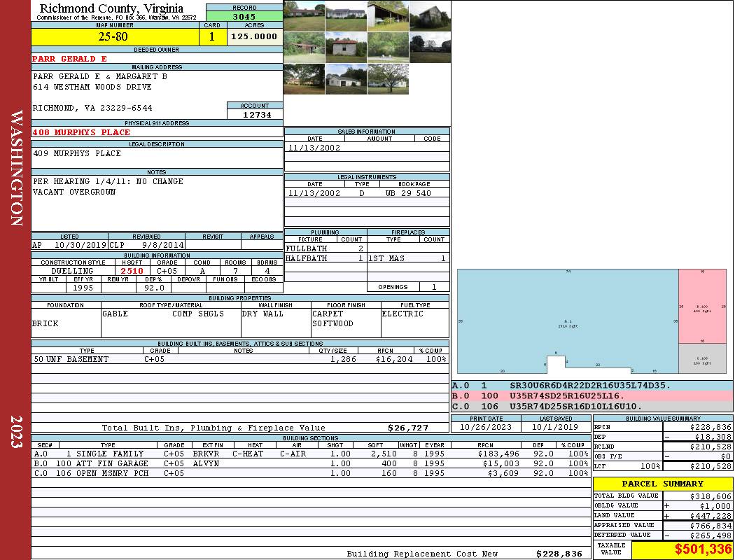This screenshot has width=735, height=560.
Task: Open the open-sided carport shed photo
Action: tap(387, 15)
